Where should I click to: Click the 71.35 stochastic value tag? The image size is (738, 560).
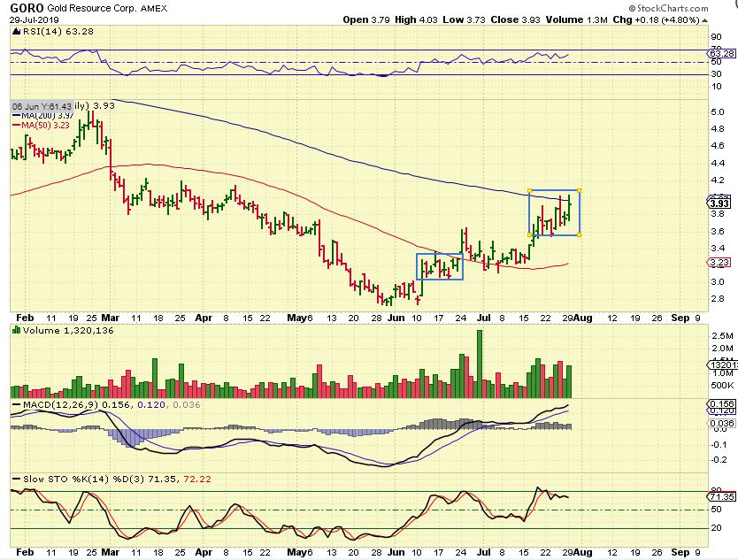pos(722,496)
